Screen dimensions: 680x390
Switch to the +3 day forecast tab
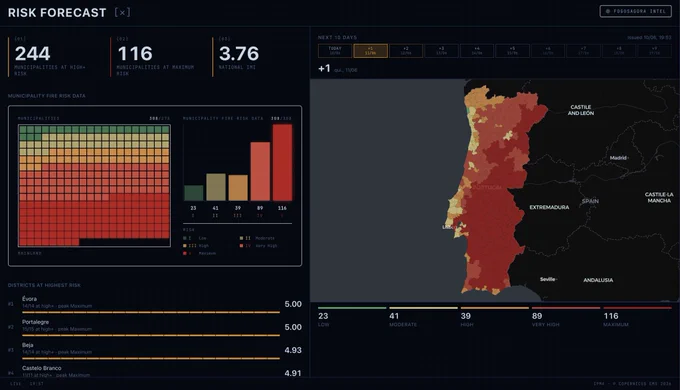click(x=441, y=51)
